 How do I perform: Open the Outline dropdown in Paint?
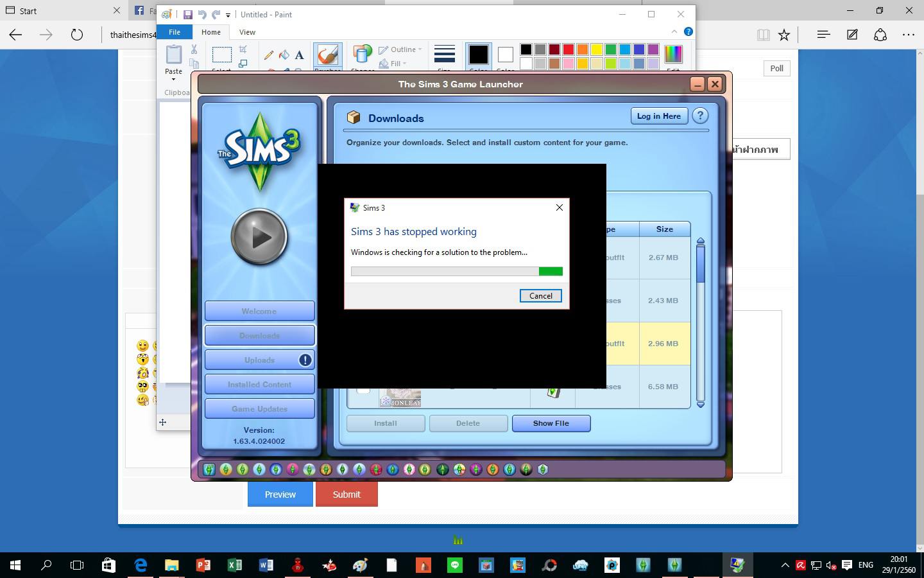(400, 49)
